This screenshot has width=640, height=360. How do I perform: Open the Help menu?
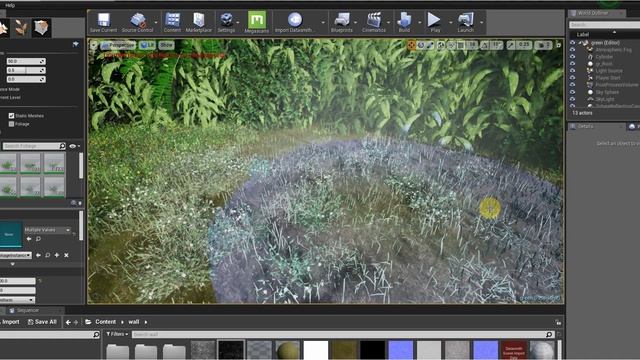pos(10,5)
